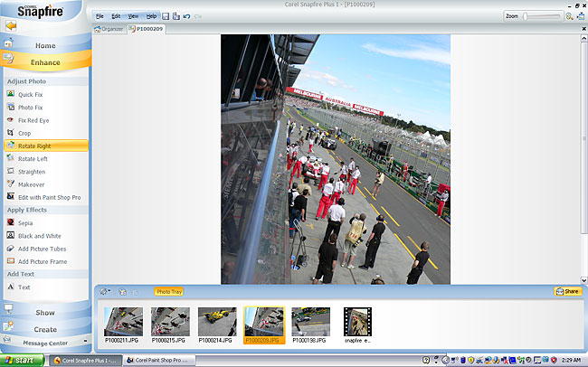Image resolution: width=588 pixels, height=367 pixels.
Task: Open the Add Text tool
Action: [24, 287]
